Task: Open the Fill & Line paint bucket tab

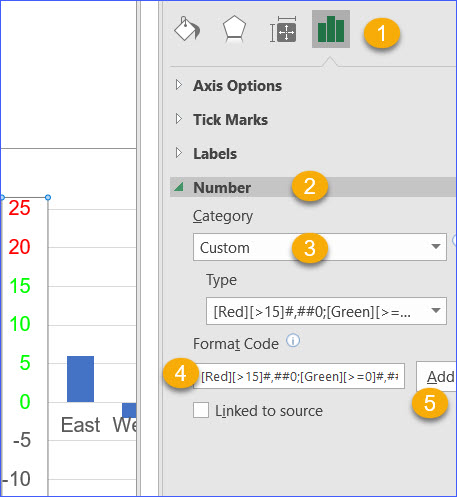Action: [x=187, y=29]
